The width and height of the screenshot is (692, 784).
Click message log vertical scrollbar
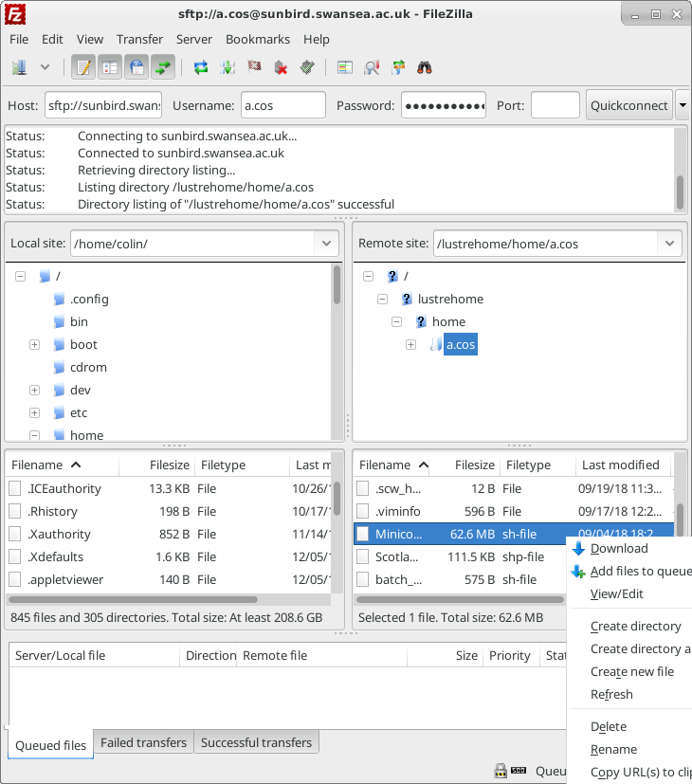680,192
